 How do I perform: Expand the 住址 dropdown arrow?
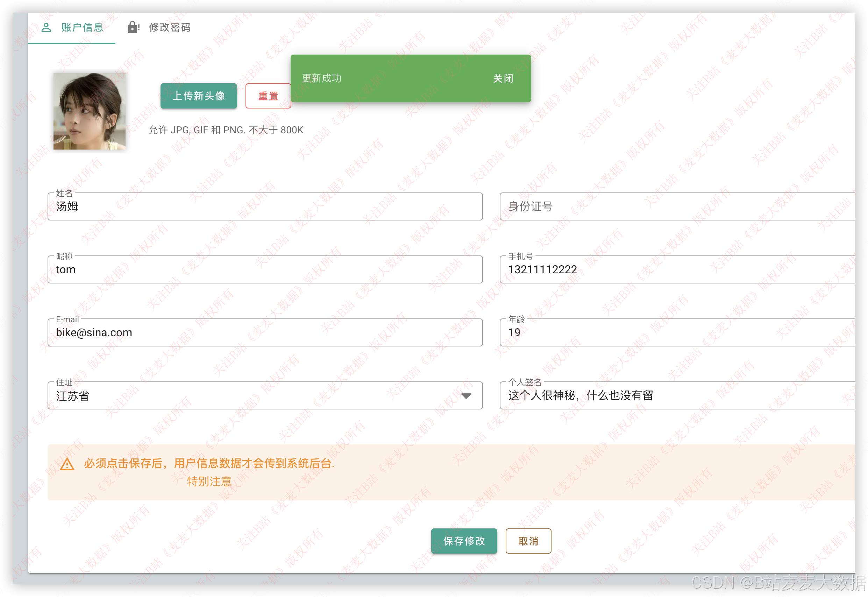pyautogui.click(x=466, y=396)
